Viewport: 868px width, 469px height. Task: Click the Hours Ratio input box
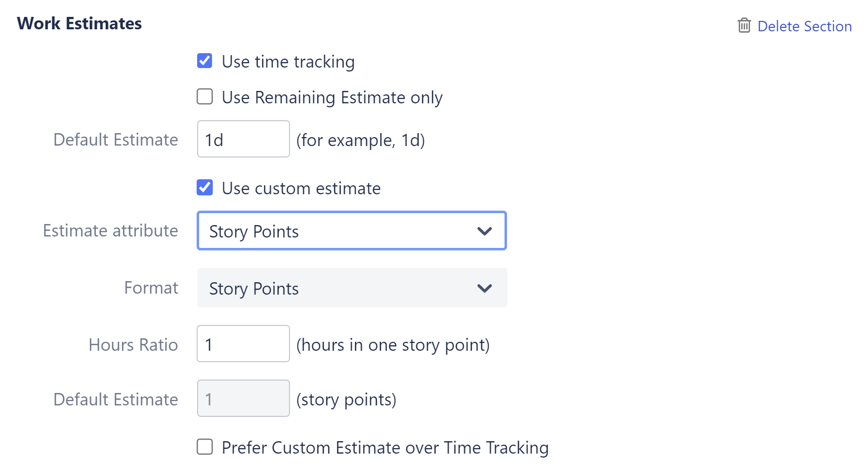click(243, 344)
